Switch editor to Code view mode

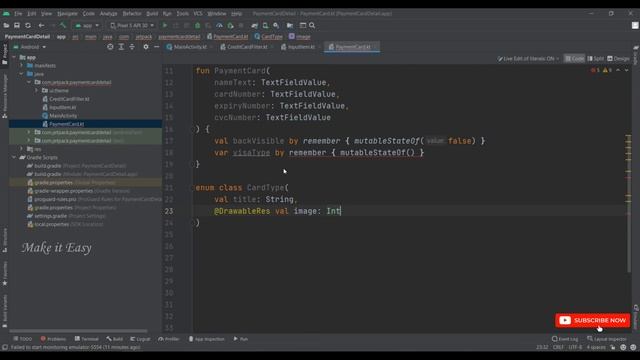[574, 59]
